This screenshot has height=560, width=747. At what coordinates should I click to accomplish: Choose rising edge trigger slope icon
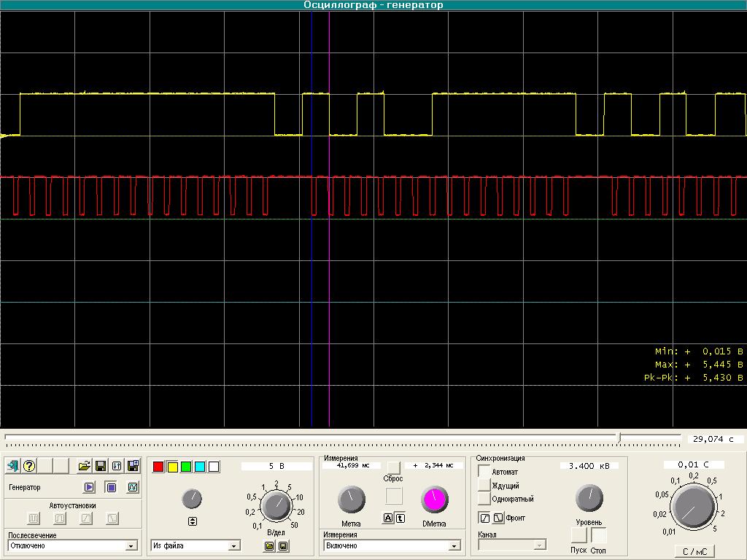484,518
